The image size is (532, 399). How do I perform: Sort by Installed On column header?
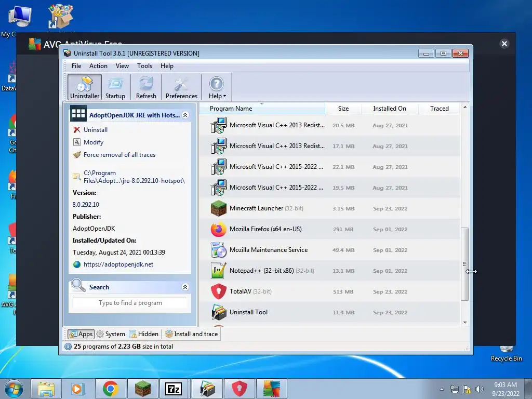point(390,109)
